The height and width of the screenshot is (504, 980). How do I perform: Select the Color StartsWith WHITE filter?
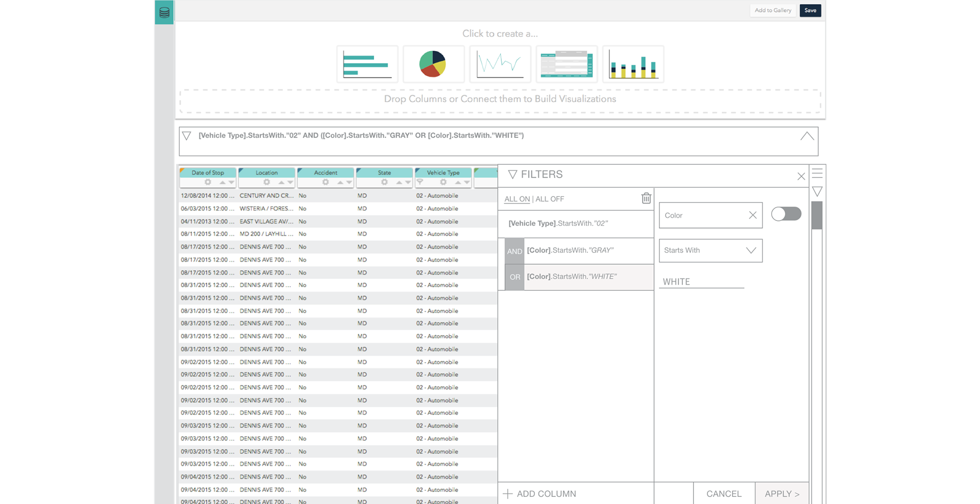589,277
